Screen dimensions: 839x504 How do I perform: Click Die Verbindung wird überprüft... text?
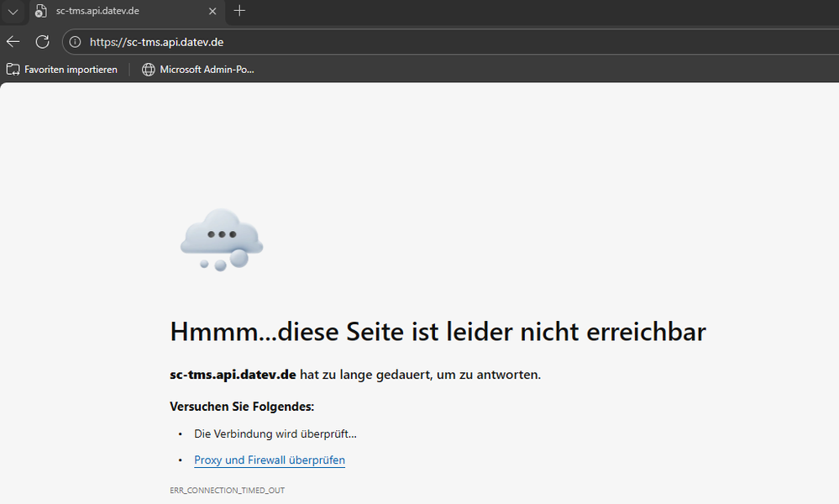click(x=275, y=434)
